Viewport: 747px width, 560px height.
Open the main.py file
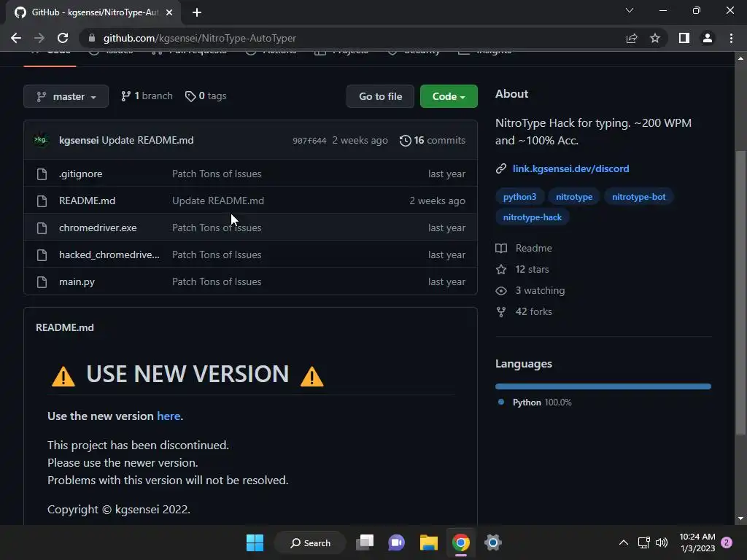click(x=77, y=281)
